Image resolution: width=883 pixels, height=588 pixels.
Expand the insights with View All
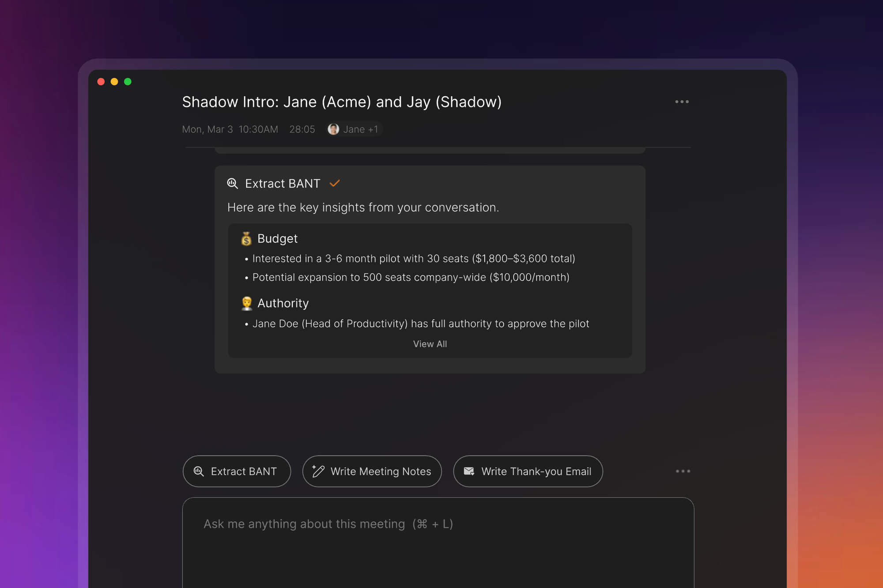[x=430, y=344]
